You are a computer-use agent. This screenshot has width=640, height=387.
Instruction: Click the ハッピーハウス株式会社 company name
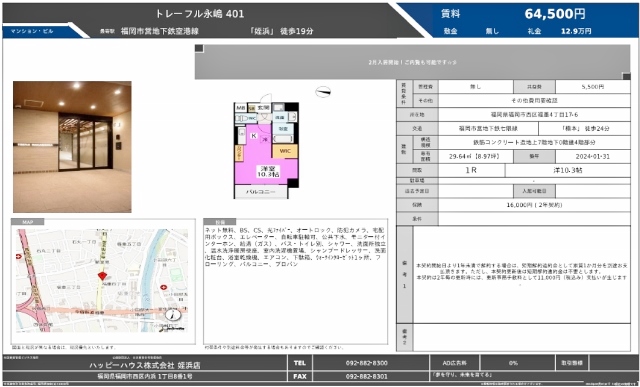tap(145, 365)
